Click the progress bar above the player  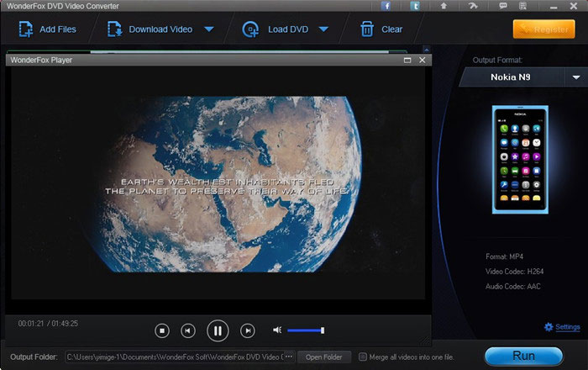pyautogui.click(x=207, y=52)
